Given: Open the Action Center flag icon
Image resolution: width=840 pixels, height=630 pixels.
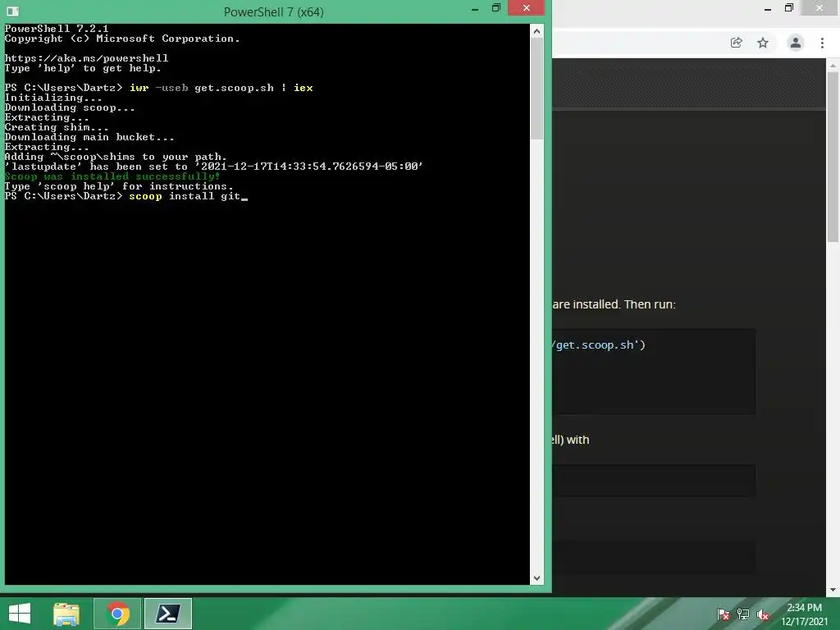Looking at the screenshot, I should point(723,615).
